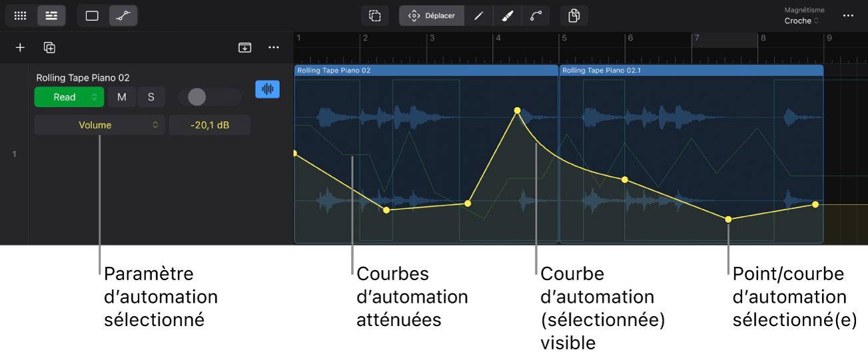The height and width of the screenshot is (356, 868).
Task: Open the grid browser view icon
Action: coord(21,15)
